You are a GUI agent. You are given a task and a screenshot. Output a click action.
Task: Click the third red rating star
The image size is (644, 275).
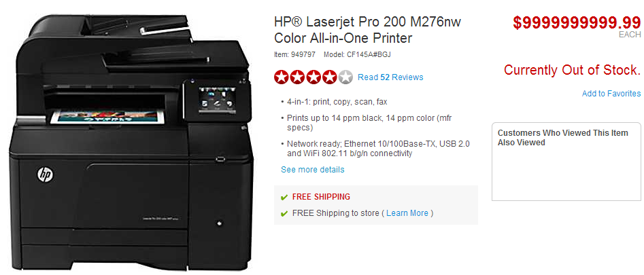pos(313,77)
